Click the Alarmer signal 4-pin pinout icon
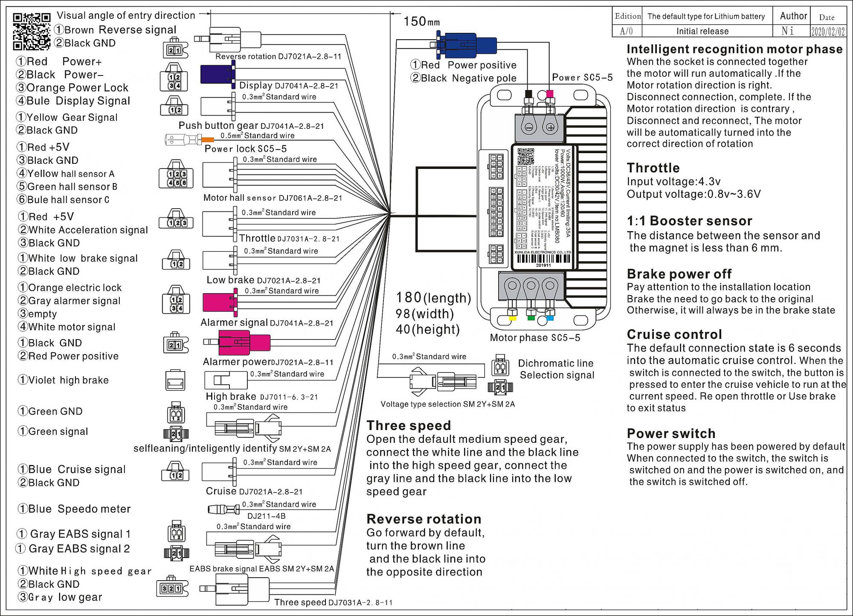Screen dimensions: 853x616 [176, 299]
